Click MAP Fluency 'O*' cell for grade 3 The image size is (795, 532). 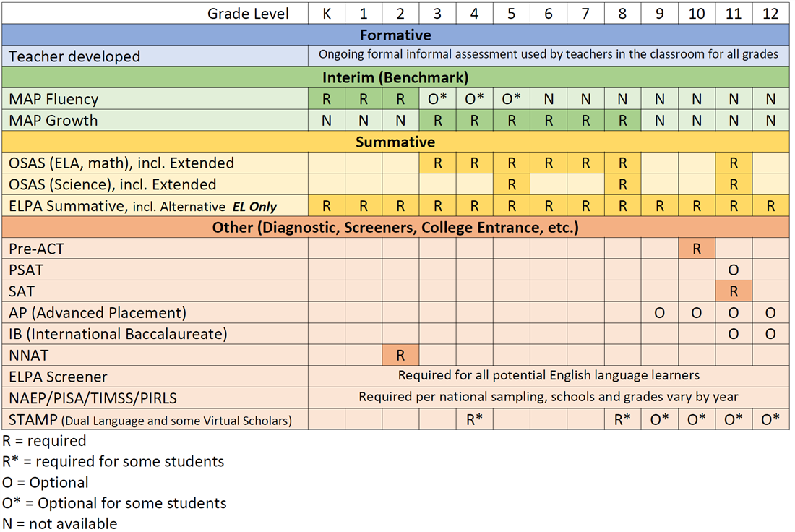click(x=437, y=99)
